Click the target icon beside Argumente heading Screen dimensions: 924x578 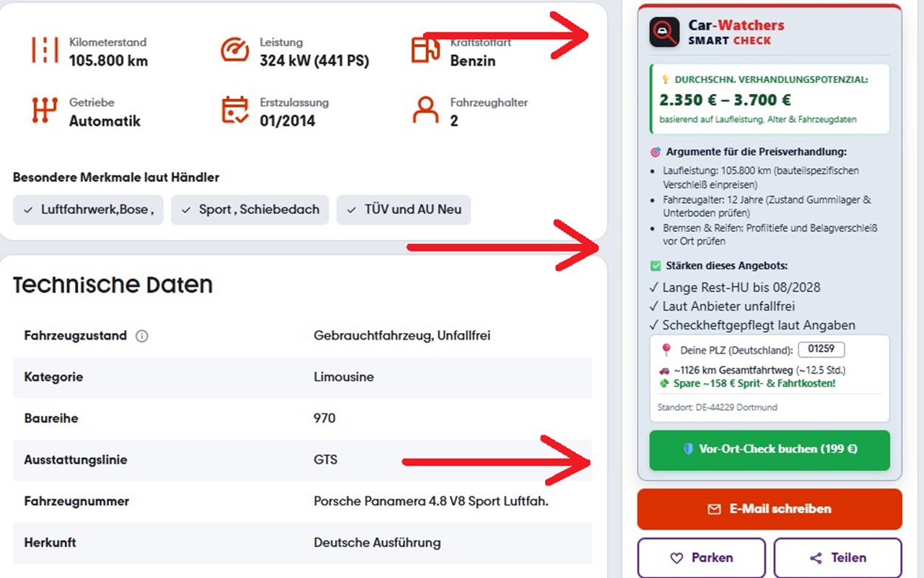click(x=655, y=152)
